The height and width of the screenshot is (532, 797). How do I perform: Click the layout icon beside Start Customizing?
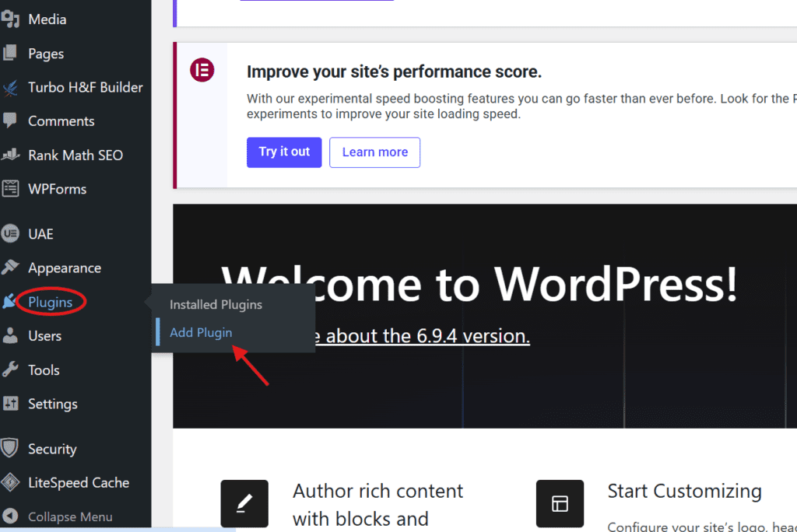[560, 503]
